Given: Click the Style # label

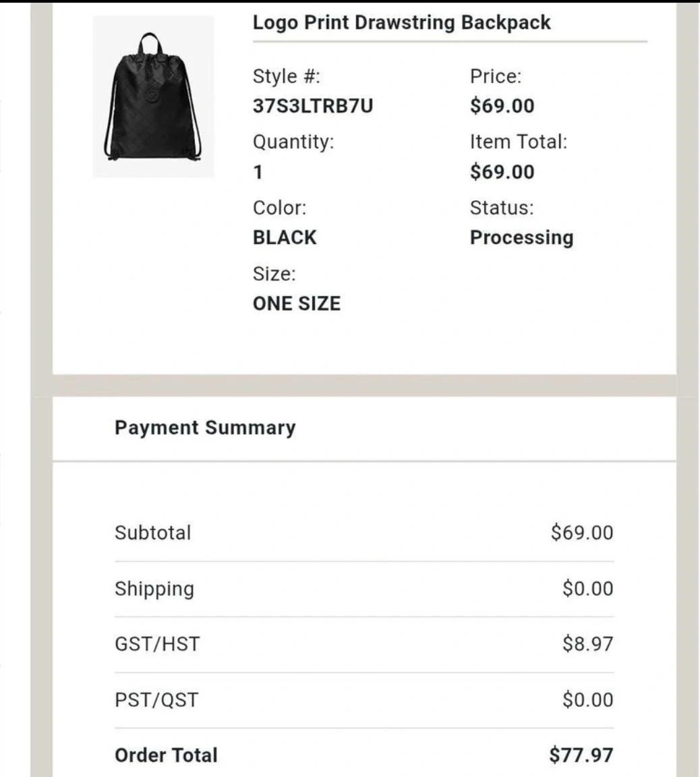Looking at the screenshot, I should coord(286,76).
